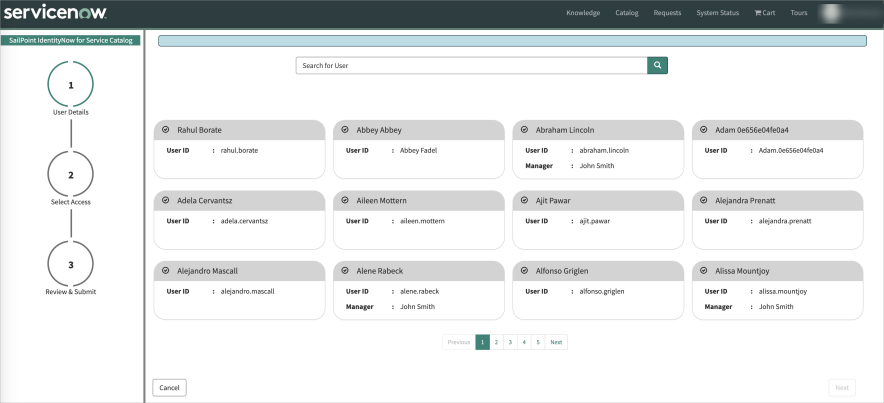Open the Knowledge menu item
884x403 pixels.
point(583,13)
